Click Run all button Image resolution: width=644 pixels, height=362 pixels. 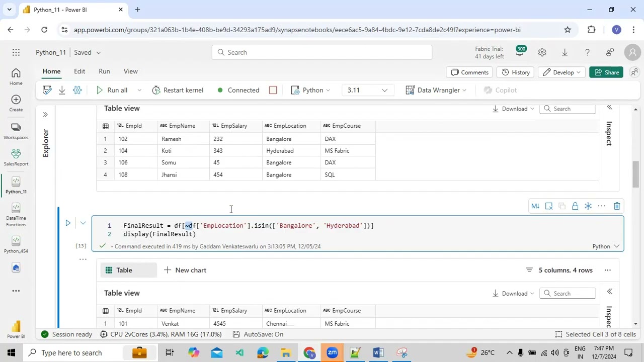[x=112, y=90]
